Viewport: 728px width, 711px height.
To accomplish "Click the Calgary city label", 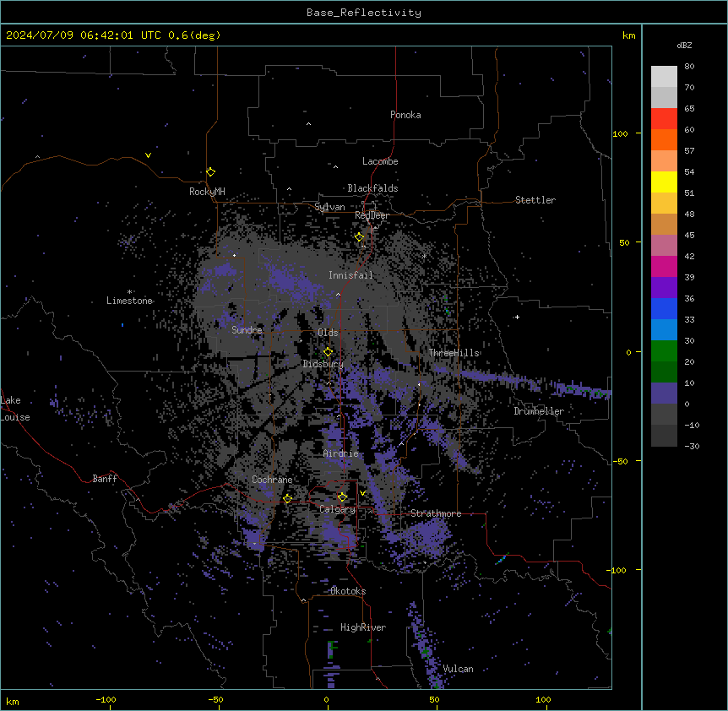I will (338, 509).
